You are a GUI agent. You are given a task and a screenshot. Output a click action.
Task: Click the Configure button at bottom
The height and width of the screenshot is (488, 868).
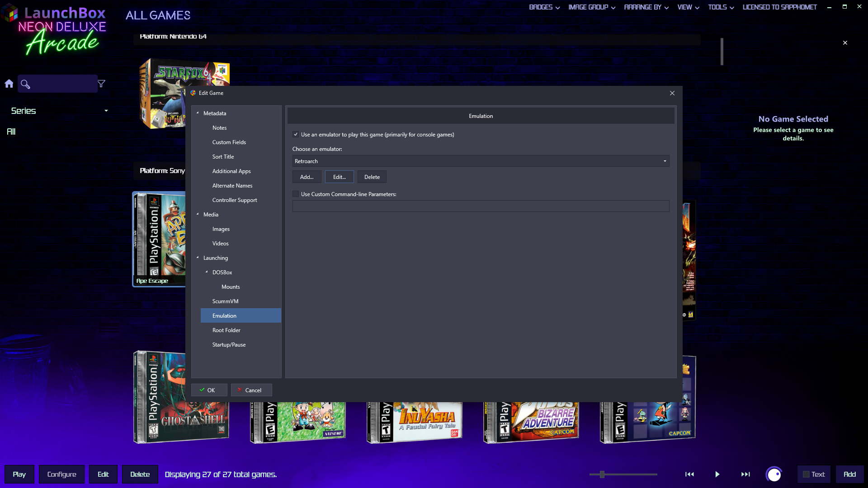61,474
